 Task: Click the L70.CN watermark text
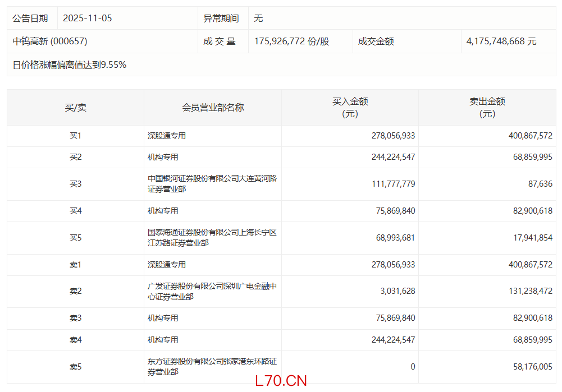281,381
